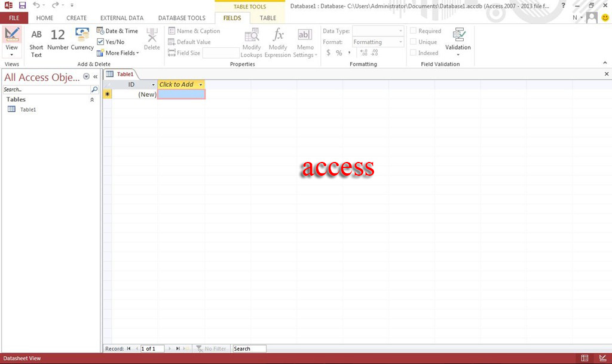Increase decimal places
This screenshot has height=364, width=612.
[364, 52]
